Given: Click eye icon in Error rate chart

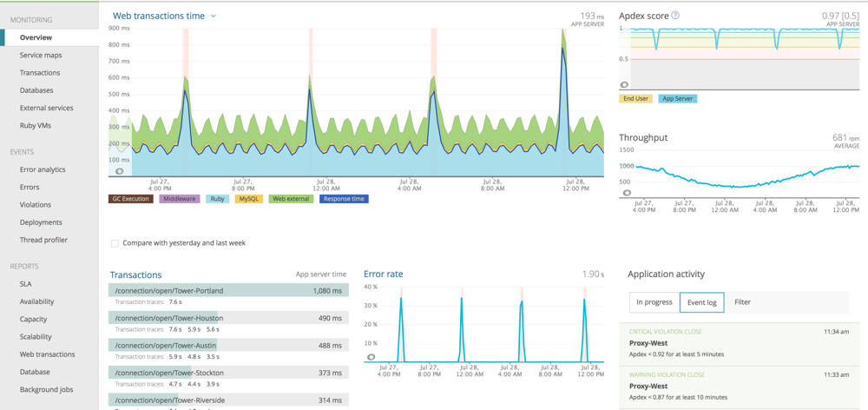Looking at the screenshot, I should [372, 357].
